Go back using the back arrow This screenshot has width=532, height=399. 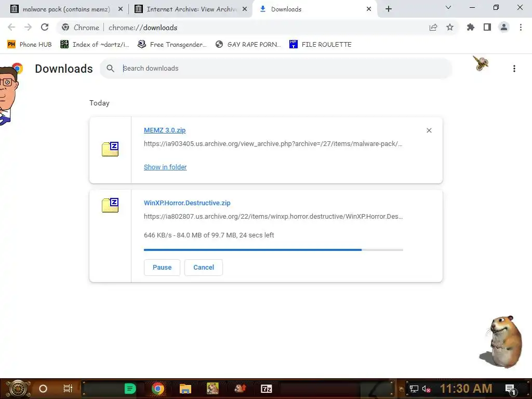[x=11, y=27]
